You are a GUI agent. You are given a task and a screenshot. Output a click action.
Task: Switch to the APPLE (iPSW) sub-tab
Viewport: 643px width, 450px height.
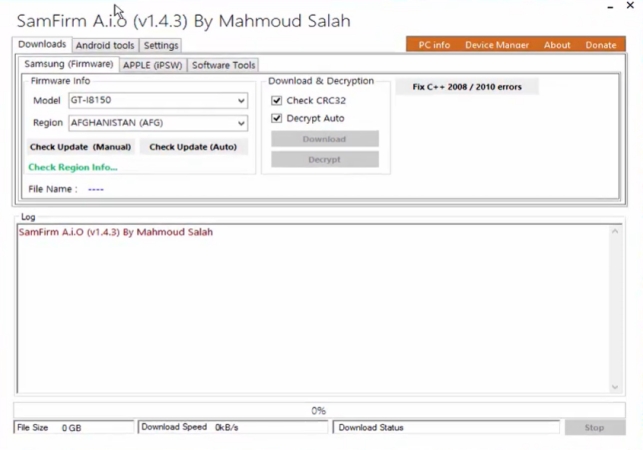153,65
